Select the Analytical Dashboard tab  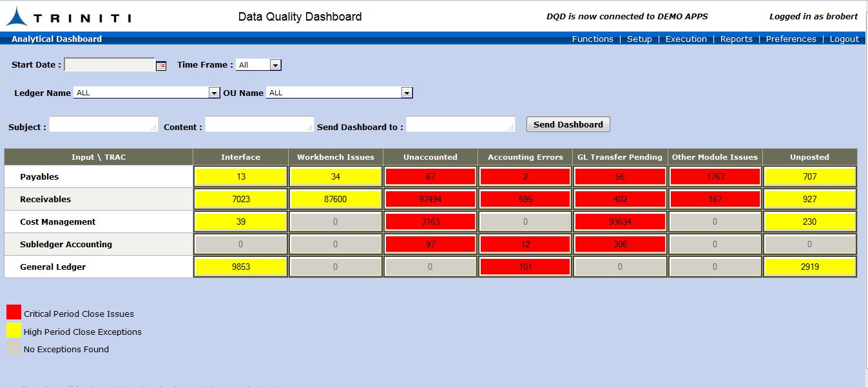point(56,39)
